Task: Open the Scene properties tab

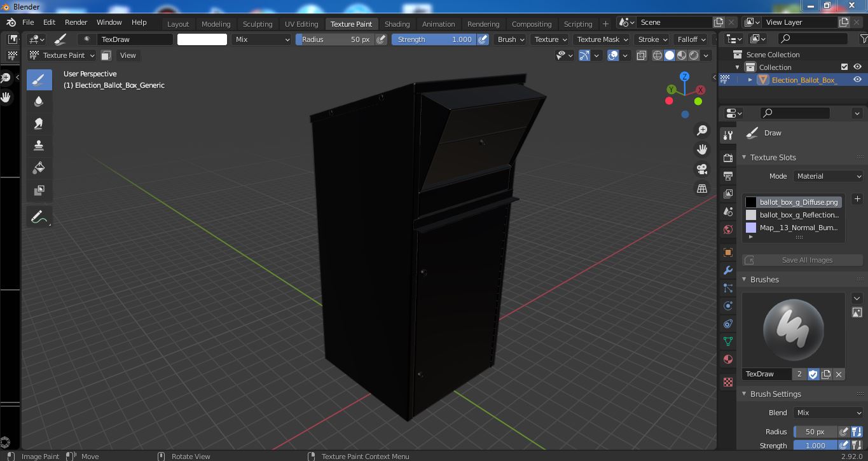Action: tap(728, 211)
